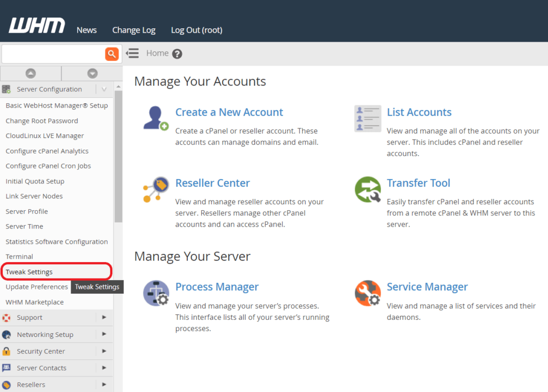This screenshot has width=548, height=392.
Task: Select Update Preferences
Action: (x=37, y=287)
